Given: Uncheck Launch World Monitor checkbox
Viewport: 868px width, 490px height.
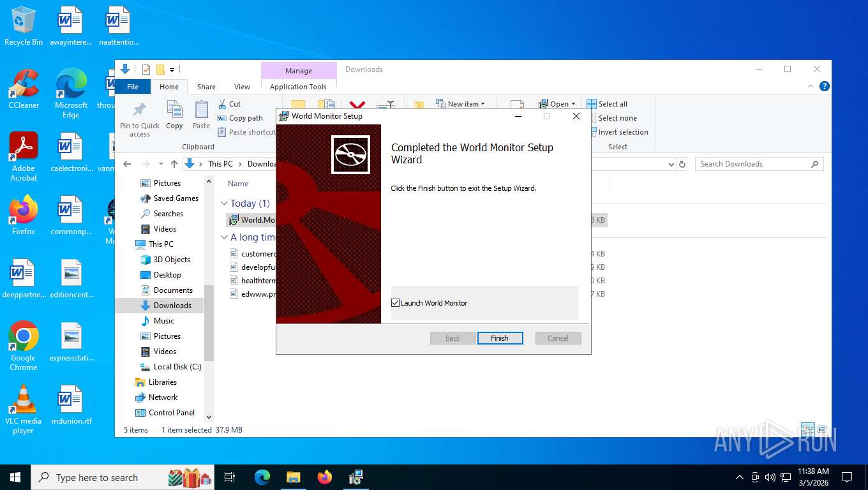Looking at the screenshot, I should pos(396,303).
